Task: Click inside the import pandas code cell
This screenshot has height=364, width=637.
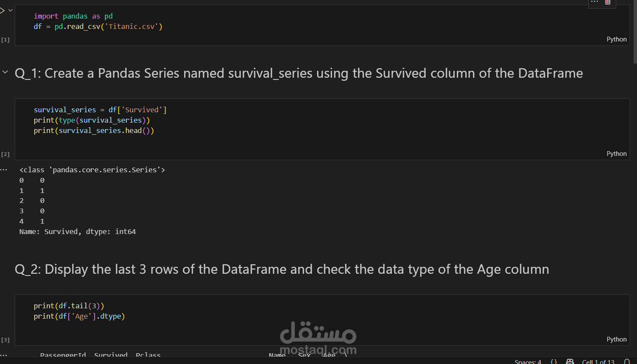Action: click(x=322, y=25)
